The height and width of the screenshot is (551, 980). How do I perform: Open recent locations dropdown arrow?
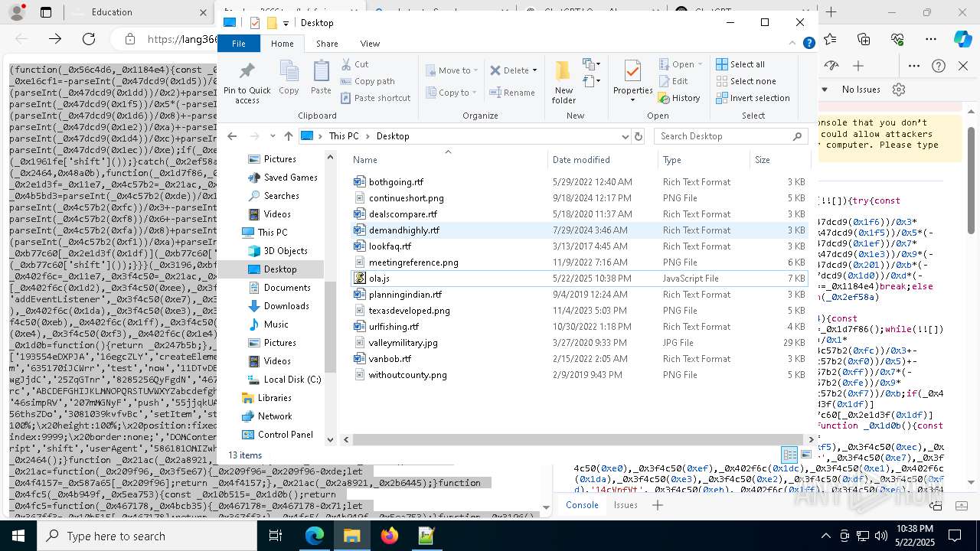click(x=273, y=136)
